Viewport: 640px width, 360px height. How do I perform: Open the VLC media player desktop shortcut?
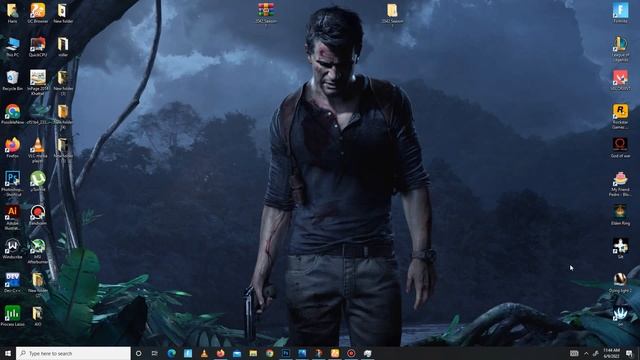tap(38, 150)
